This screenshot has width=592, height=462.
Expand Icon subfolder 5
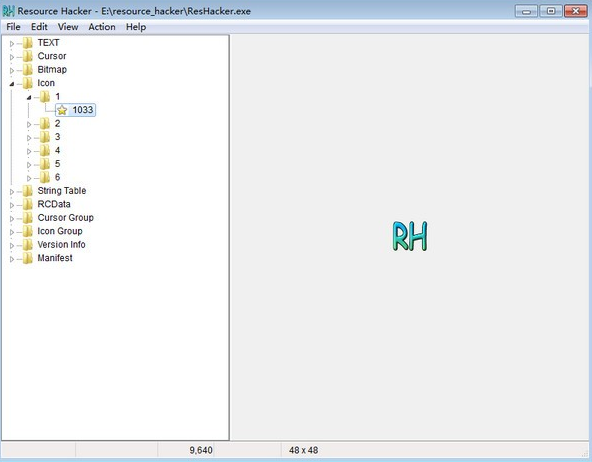(29, 165)
